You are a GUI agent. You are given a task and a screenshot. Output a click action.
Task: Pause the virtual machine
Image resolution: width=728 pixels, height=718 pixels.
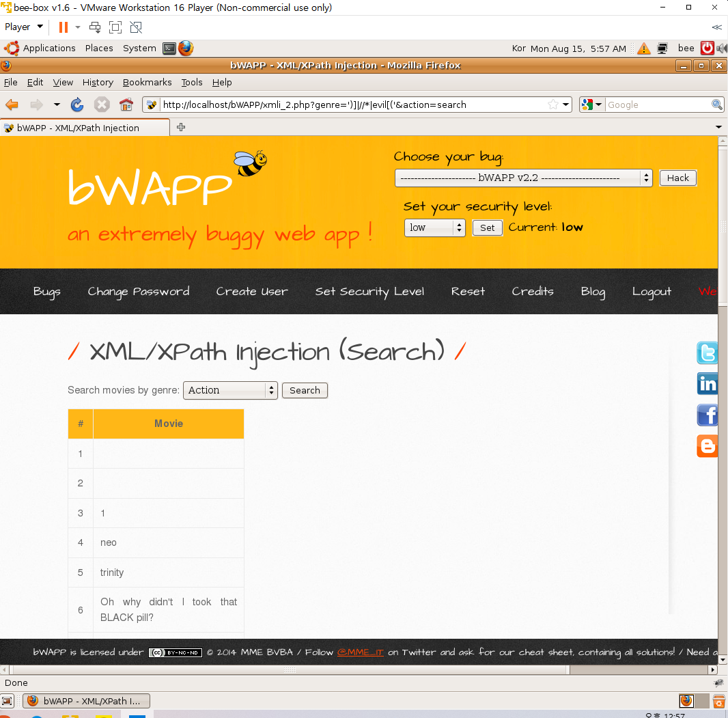click(x=63, y=27)
